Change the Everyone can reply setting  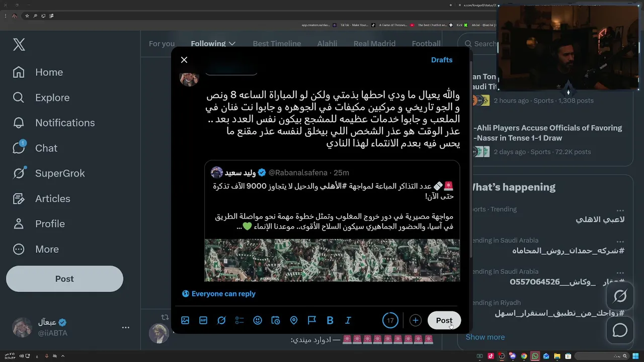point(218,294)
